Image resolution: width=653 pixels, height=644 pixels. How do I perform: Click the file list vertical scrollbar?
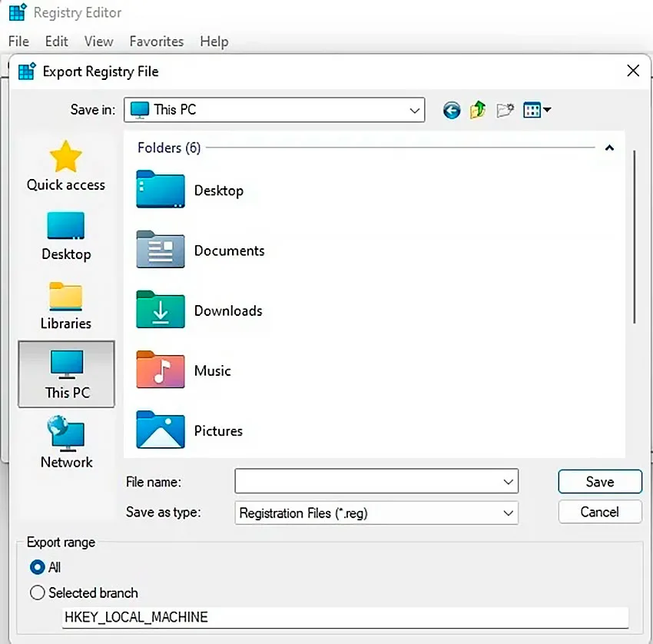point(635,236)
